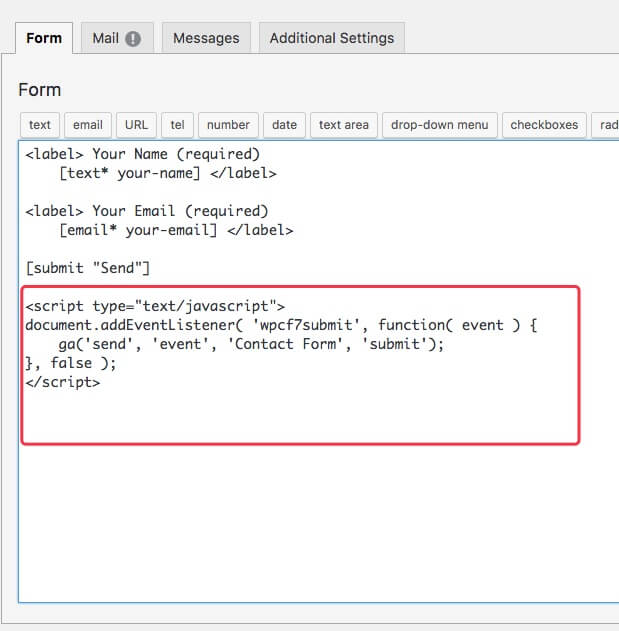This screenshot has height=631, width=619.
Task: Insert a text form tag
Action: (x=40, y=125)
